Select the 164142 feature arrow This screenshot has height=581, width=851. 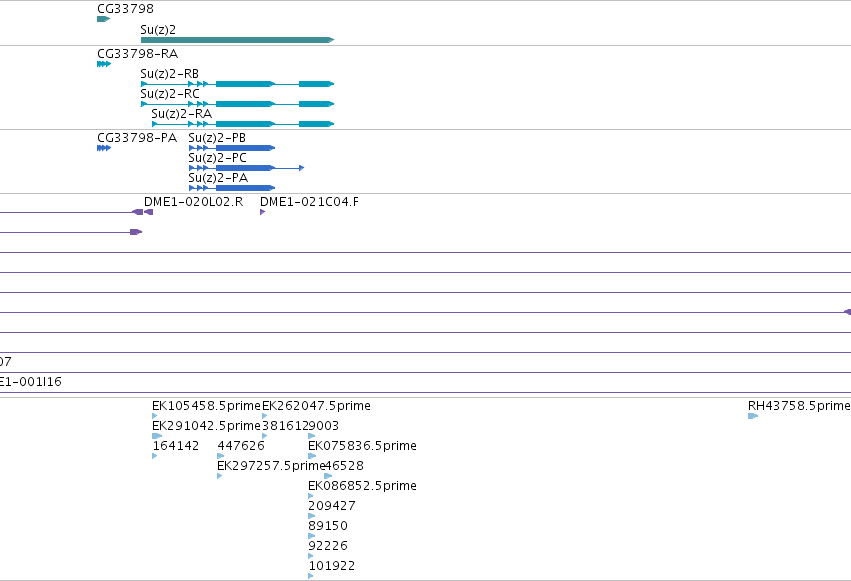[x=155, y=456]
